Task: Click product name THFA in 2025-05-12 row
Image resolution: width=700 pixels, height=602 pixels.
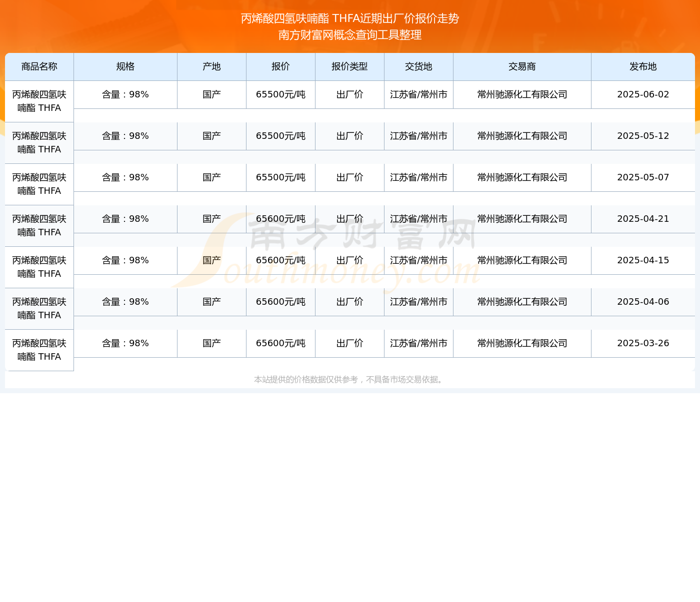Action: click(39, 143)
